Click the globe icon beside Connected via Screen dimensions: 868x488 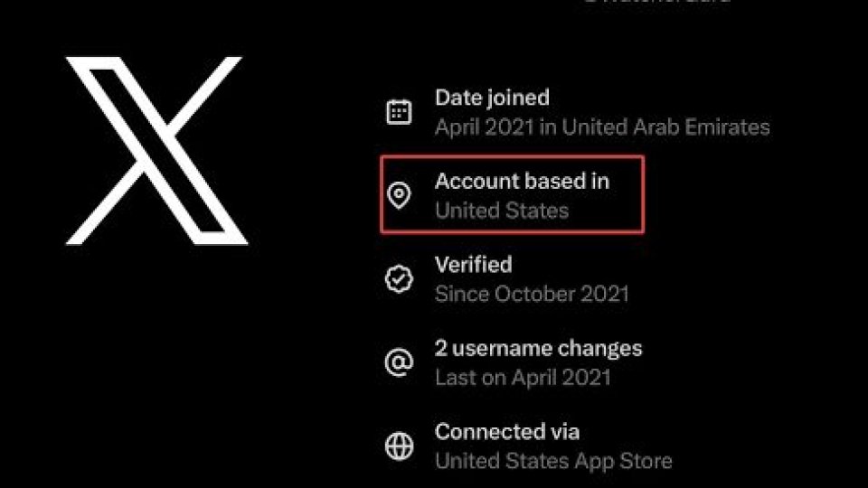coord(399,446)
